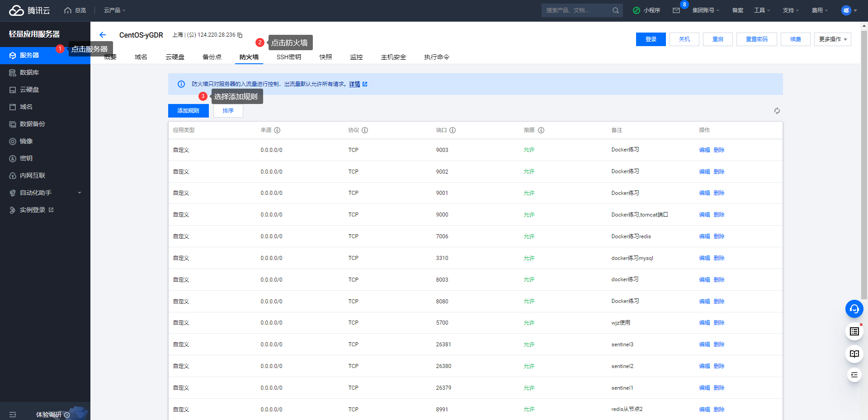Switch to the 执行命令 tab
868x420 pixels.
[x=437, y=57]
